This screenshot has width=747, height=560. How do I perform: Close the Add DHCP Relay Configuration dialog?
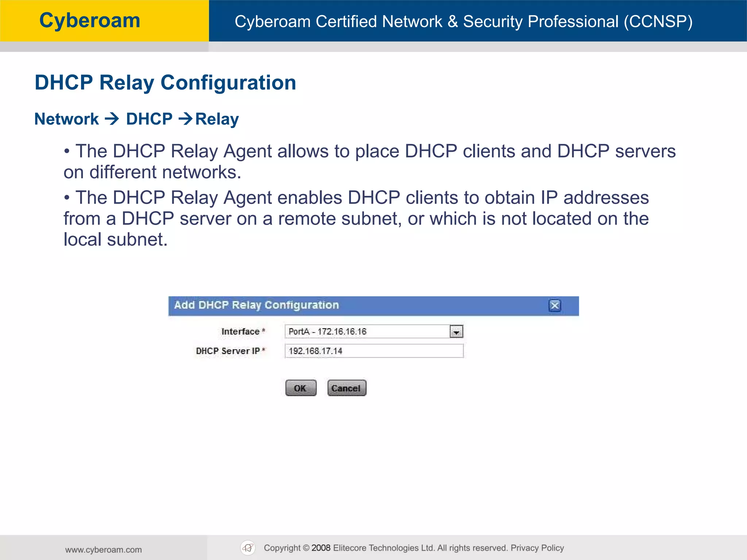pyautogui.click(x=555, y=306)
